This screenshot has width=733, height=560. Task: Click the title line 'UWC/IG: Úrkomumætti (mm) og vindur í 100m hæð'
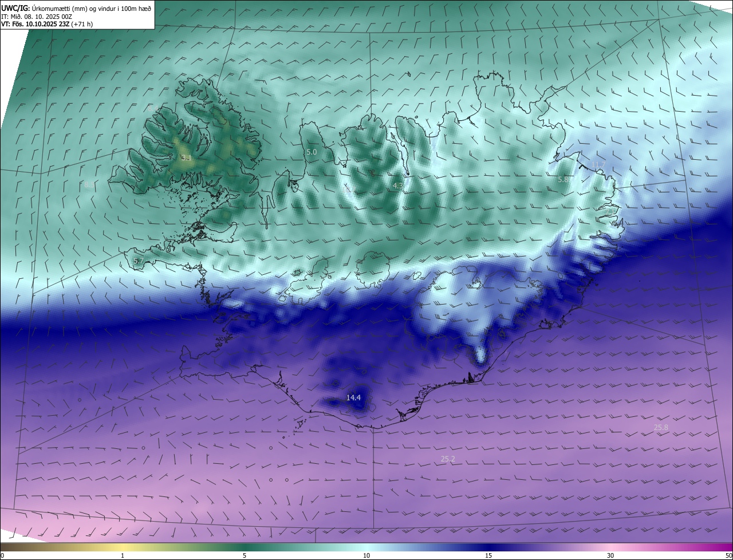click(76, 8)
